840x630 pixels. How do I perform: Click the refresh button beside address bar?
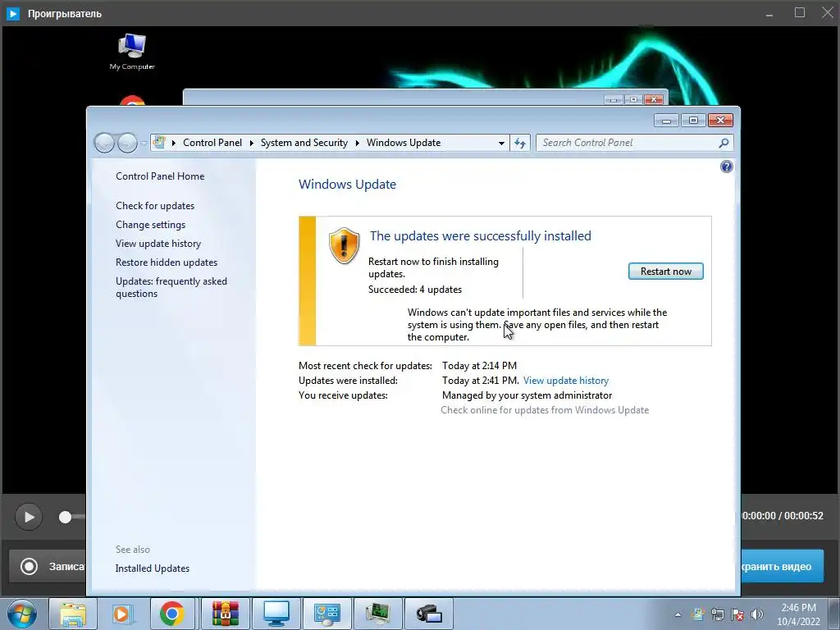[519, 143]
